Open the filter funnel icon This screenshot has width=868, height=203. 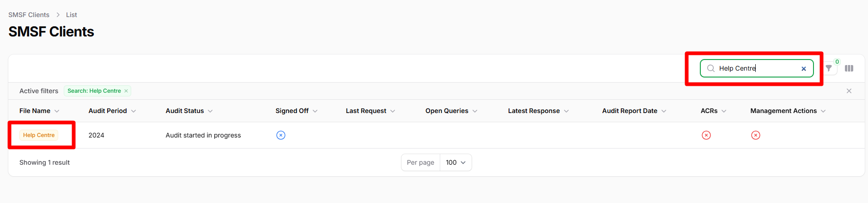[x=829, y=68]
